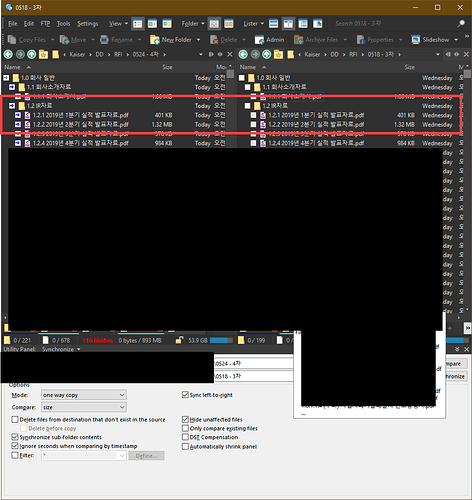Open New Folder dropdown arrow
Viewport: 472px width, 500px height.
click(198, 40)
